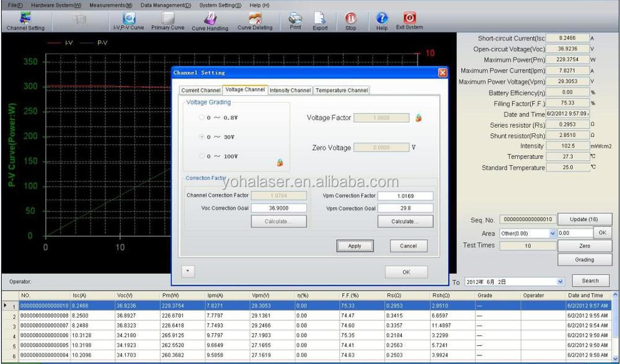
Task: Confirm the dialog with OK button
Action: click(406, 272)
